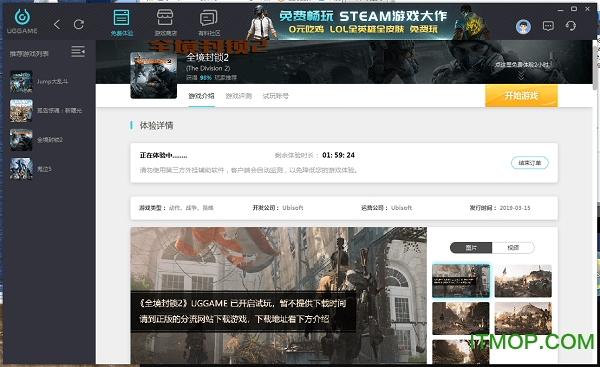Screen dimensions: 600x367
Task: Click the large game screenshot preview
Action: coord(279,295)
